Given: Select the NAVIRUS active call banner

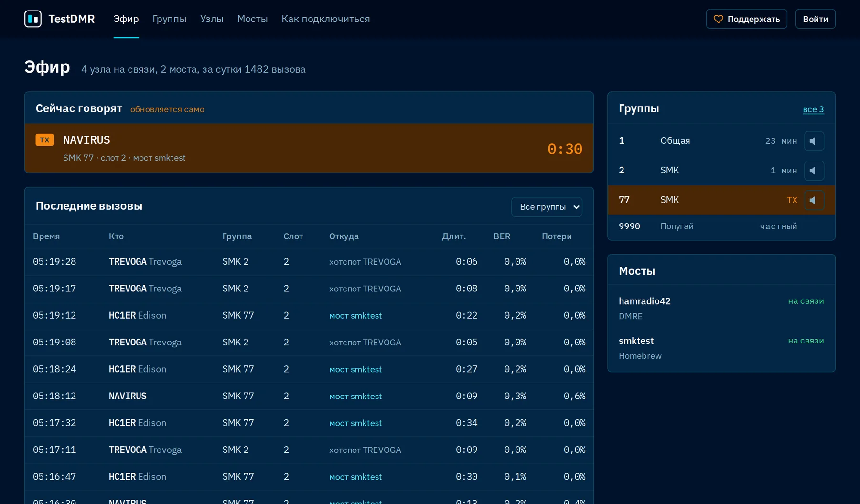Looking at the screenshot, I should click(x=309, y=149).
